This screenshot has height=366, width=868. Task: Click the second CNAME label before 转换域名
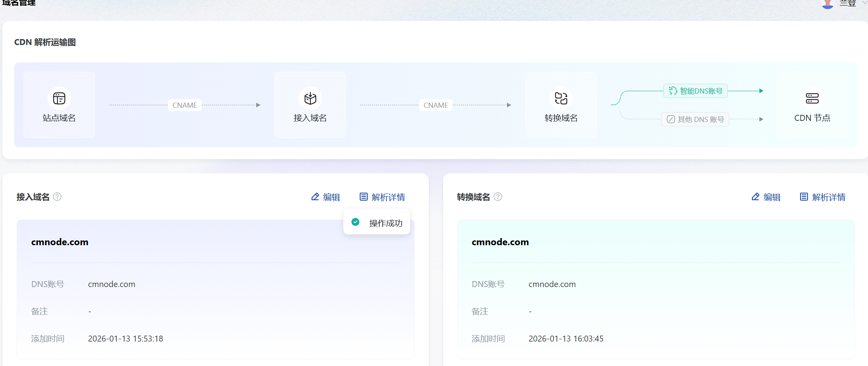[x=436, y=105]
